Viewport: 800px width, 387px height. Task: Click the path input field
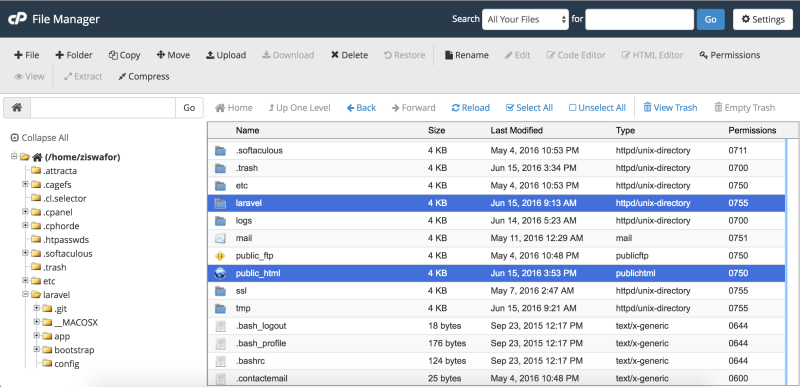click(x=103, y=108)
